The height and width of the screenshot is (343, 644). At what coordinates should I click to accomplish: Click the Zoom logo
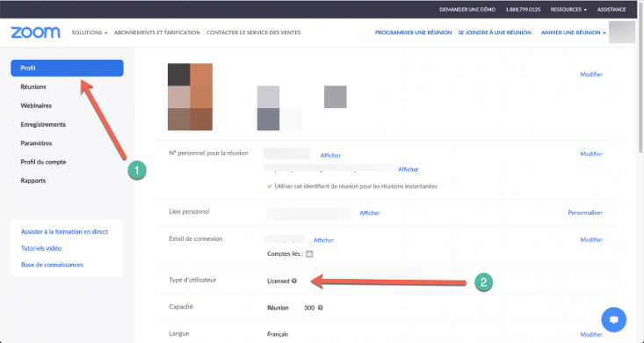[35, 33]
